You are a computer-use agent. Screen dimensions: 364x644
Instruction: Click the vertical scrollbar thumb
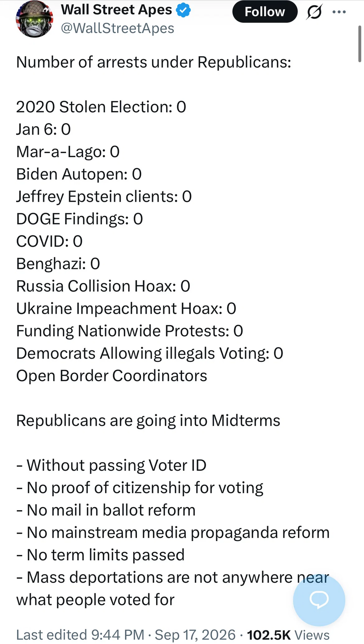pyautogui.click(x=360, y=44)
